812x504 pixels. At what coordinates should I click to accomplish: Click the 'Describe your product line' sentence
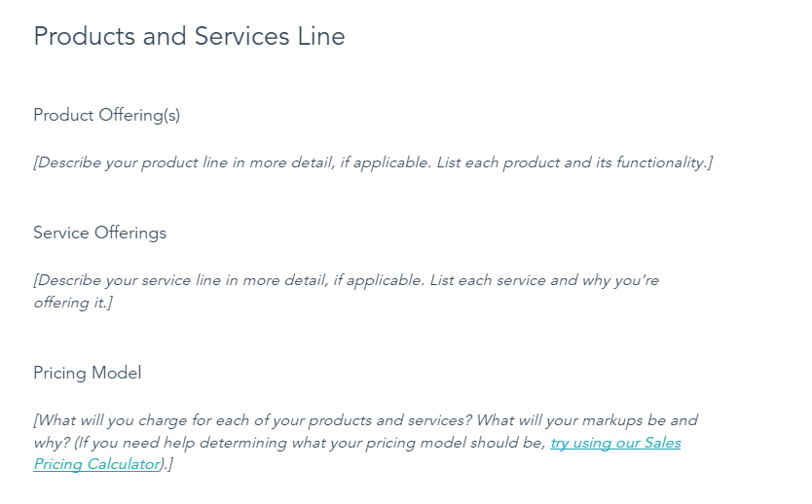click(x=185, y=162)
